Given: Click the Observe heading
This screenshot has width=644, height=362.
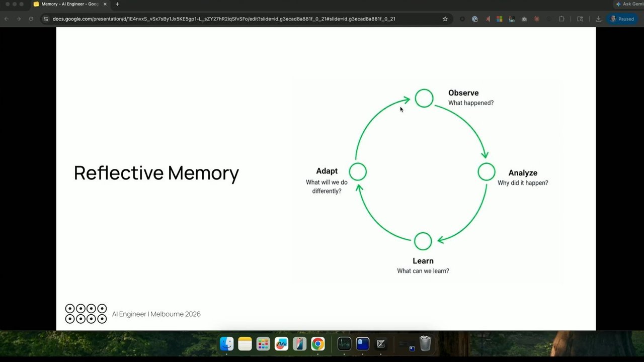Looking at the screenshot, I should click(463, 93).
